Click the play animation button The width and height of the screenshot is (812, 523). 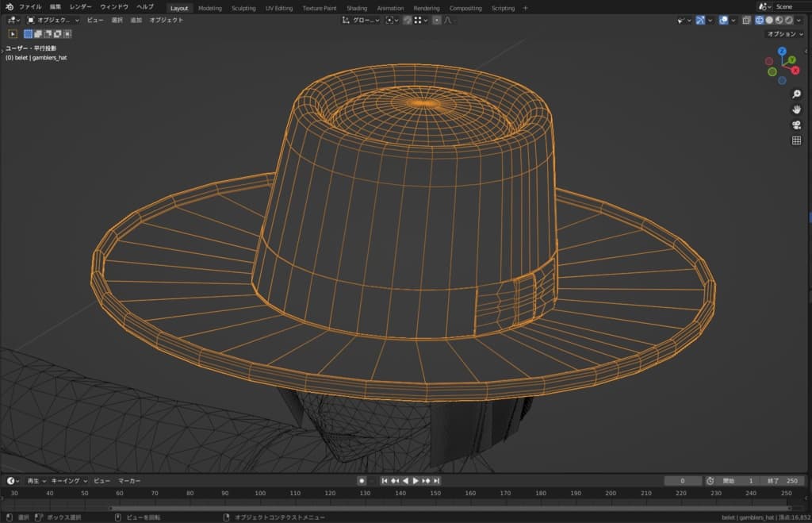[416, 481]
